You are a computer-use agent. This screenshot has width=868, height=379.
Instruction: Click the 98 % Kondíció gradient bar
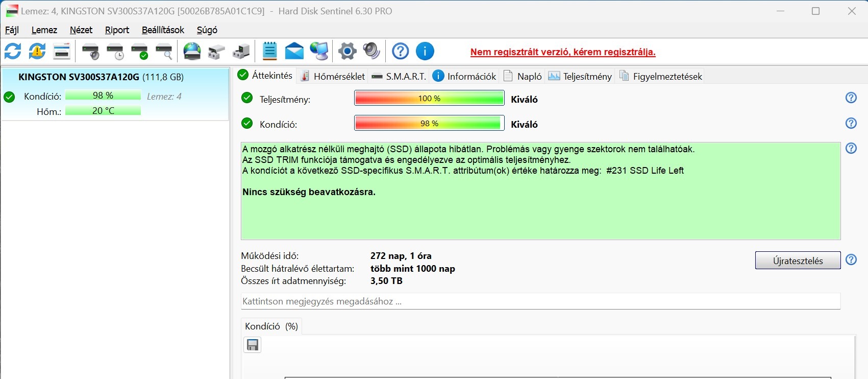[429, 123]
